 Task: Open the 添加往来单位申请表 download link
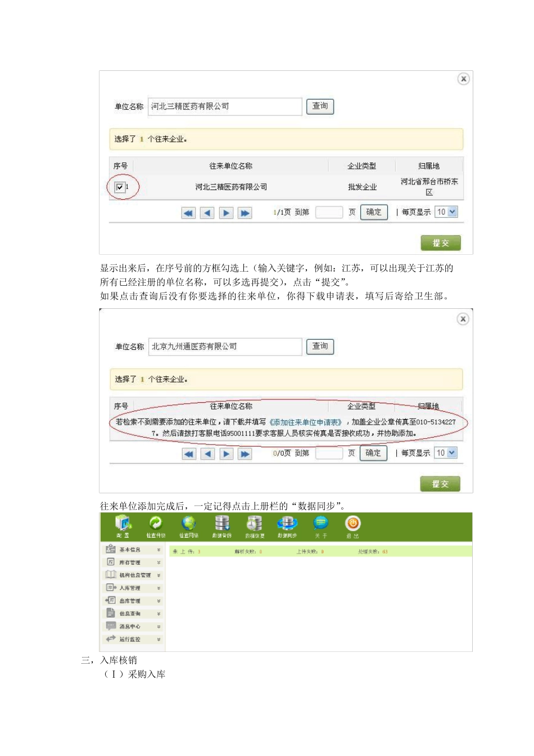[x=305, y=422]
